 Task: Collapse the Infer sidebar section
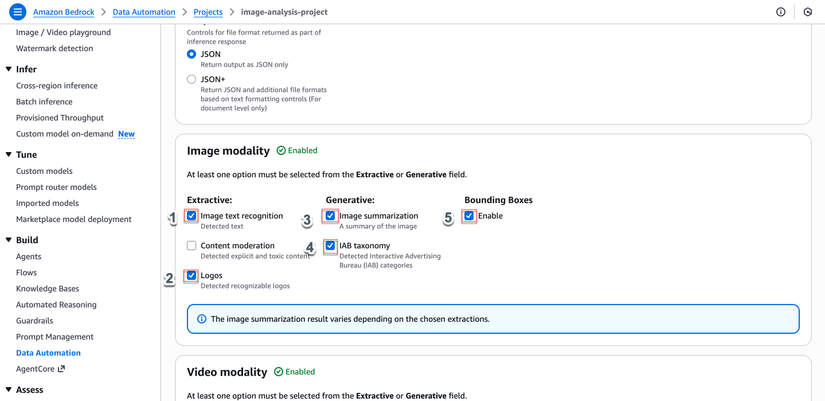click(9, 69)
